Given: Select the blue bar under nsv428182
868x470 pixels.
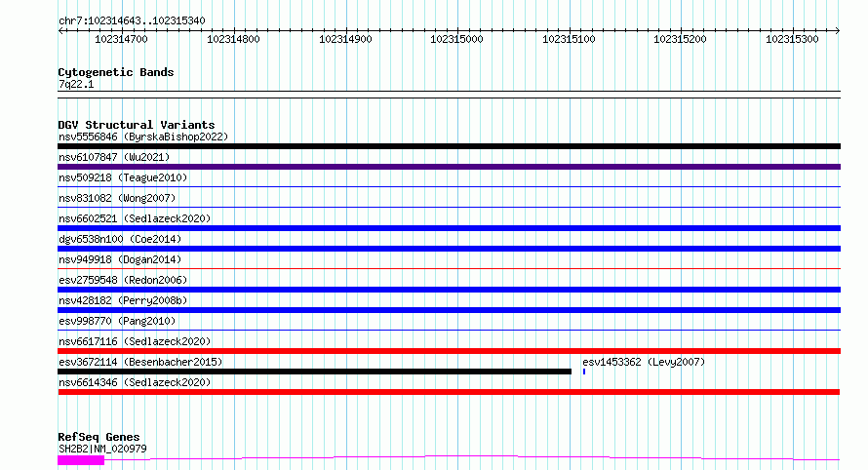Looking at the screenshot, I should [449, 310].
